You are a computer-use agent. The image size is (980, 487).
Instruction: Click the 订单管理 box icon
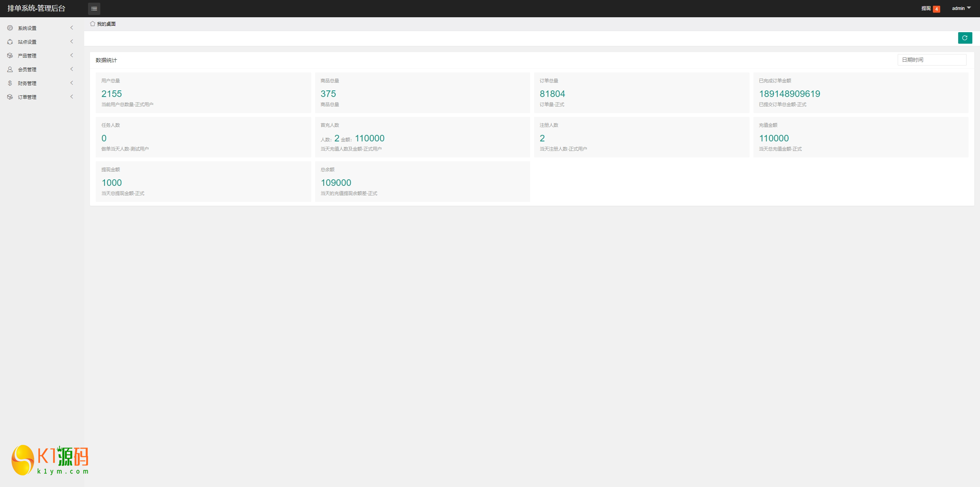coord(10,97)
